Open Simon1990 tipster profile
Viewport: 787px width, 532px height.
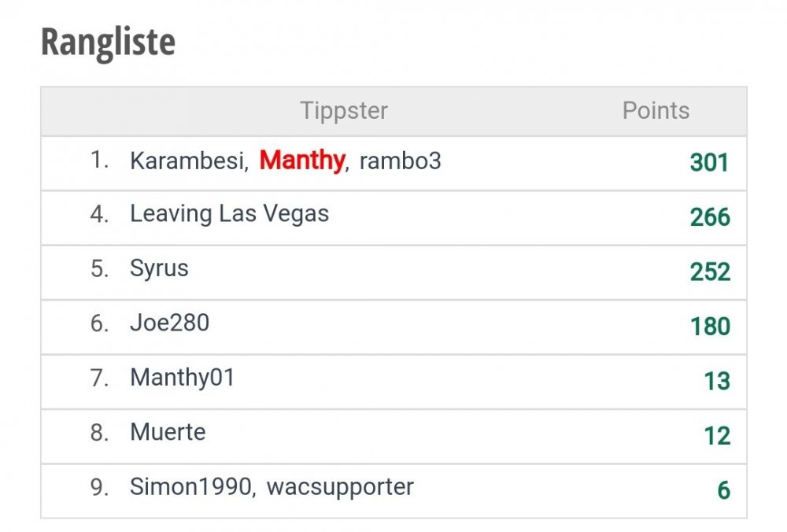point(190,487)
